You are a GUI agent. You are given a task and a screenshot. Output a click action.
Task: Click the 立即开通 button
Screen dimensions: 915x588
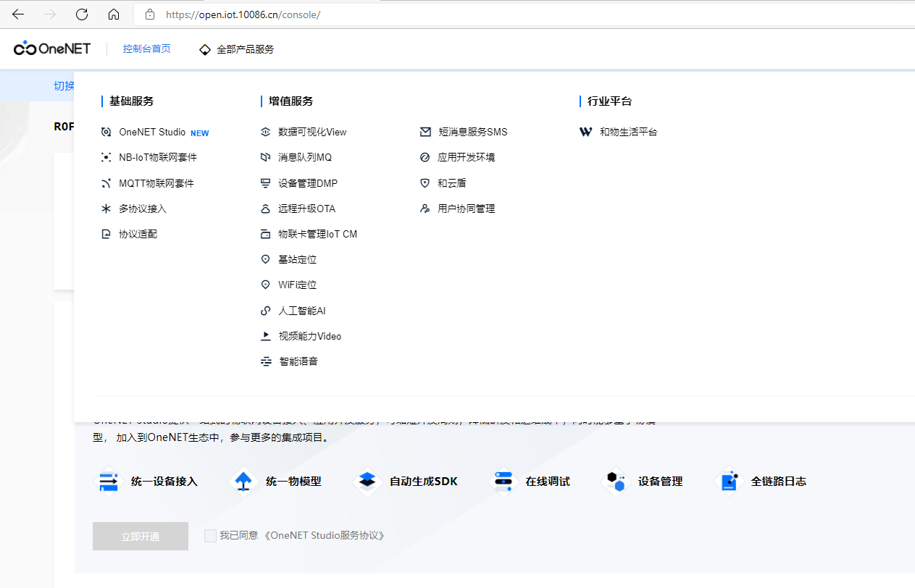pos(140,536)
